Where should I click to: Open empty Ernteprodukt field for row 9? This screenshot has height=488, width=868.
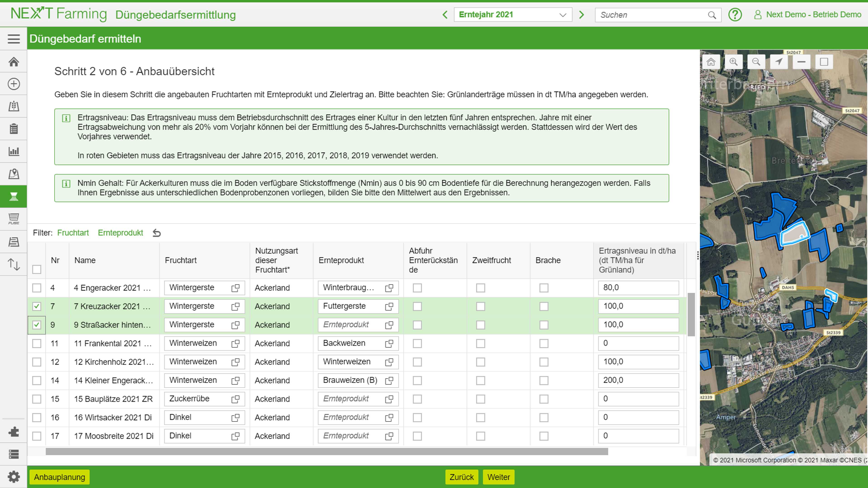tap(358, 325)
